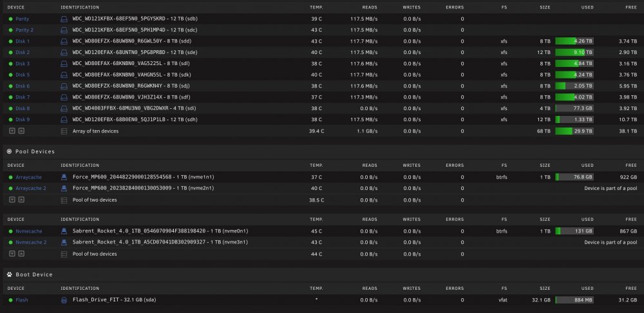Click the Arraycache pool list icon
This screenshot has height=313, width=644.
pos(64,200)
